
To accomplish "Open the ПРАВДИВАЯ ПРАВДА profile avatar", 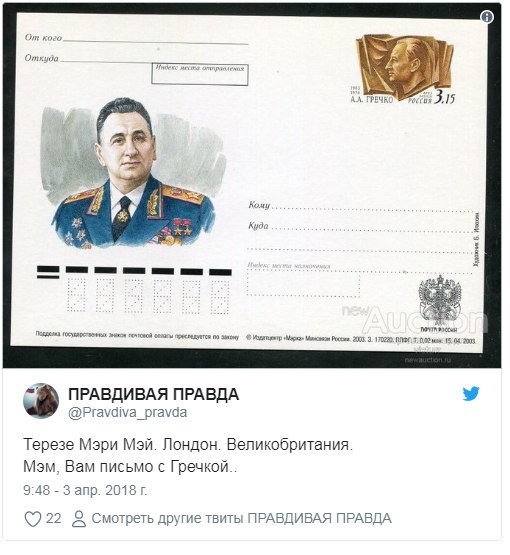I will point(41,401).
